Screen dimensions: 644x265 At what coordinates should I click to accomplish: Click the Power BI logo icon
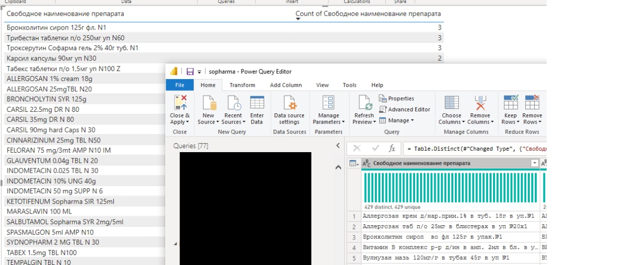pos(174,71)
